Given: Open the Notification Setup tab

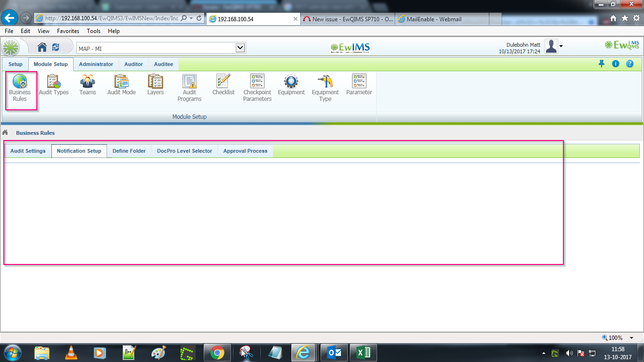Looking at the screenshot, I should pyautogui.click(x=79, y=151).
